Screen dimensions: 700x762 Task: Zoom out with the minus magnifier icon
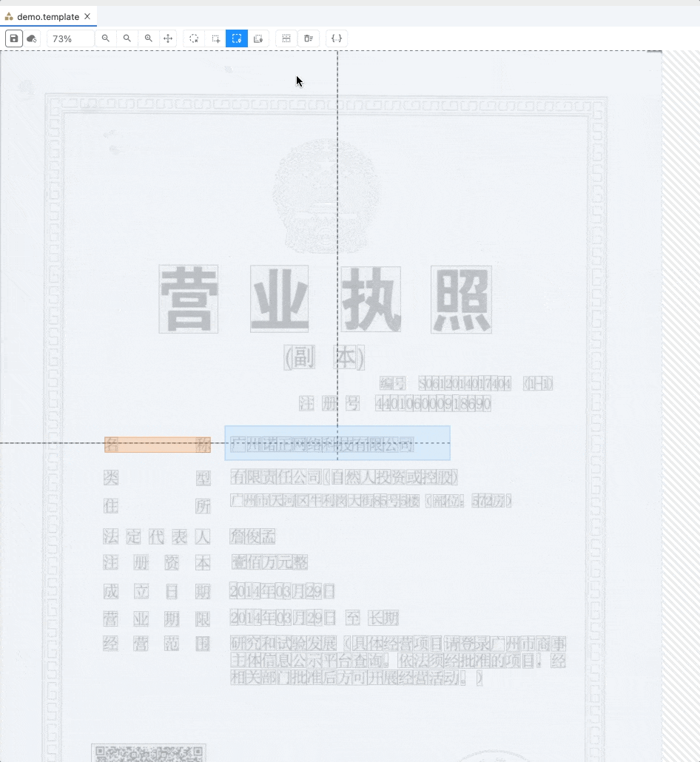(106, 38)
